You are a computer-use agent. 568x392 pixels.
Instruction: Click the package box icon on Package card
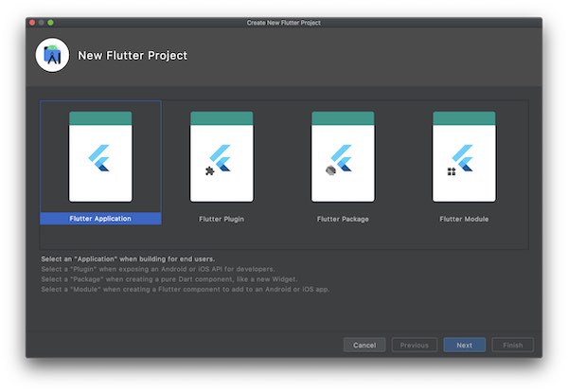[330, 170]
